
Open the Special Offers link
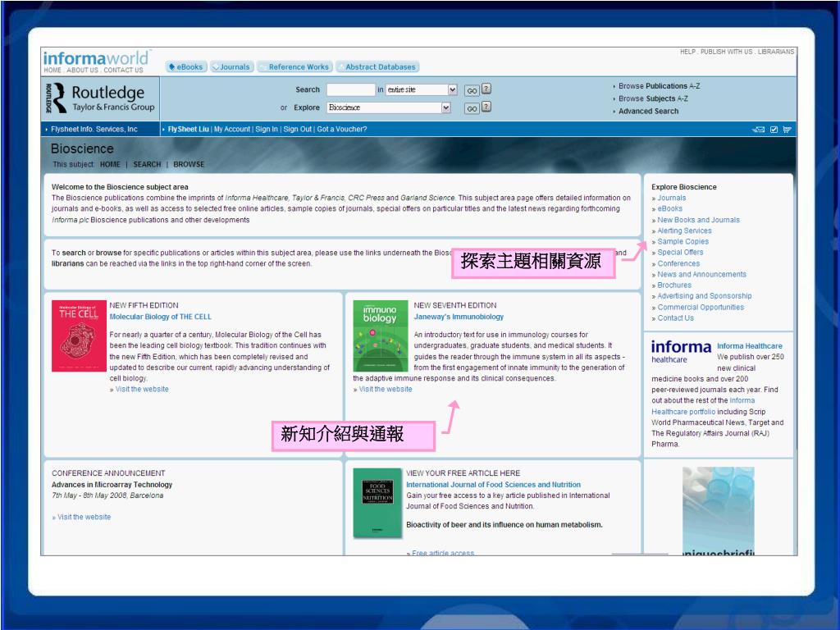[680, 253]
